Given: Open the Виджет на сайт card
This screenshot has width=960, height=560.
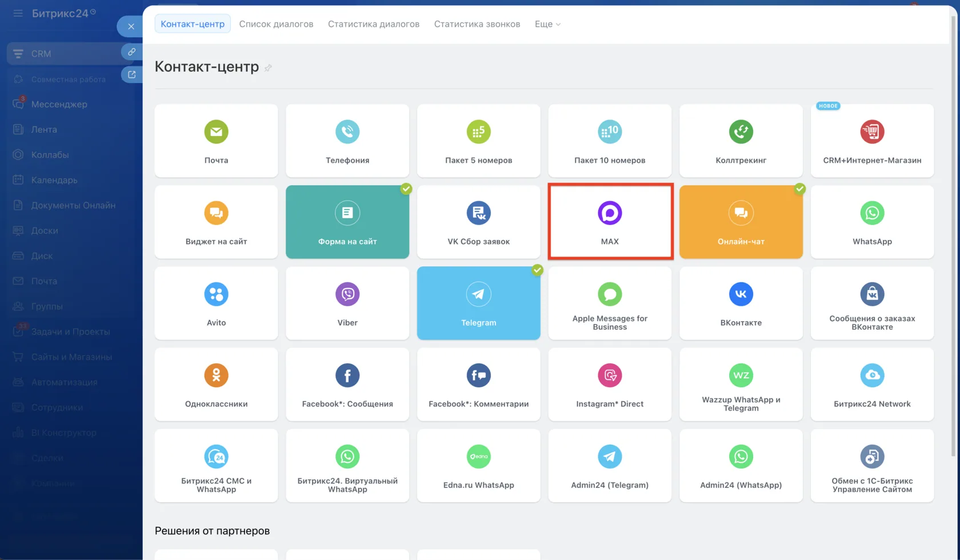Looking at the screenshot, I should (216, 222).
